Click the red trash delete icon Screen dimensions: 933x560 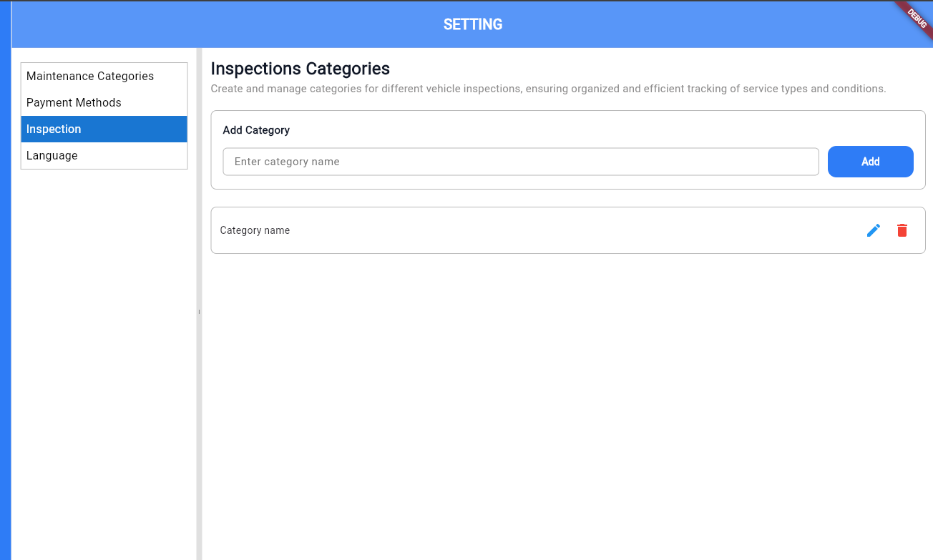pyautogui.click(x=902, y=230)
